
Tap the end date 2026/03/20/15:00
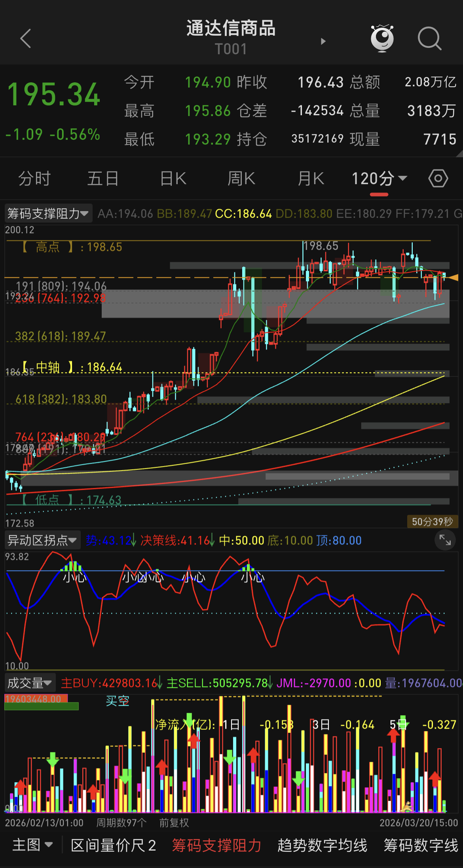pos(419,823)
